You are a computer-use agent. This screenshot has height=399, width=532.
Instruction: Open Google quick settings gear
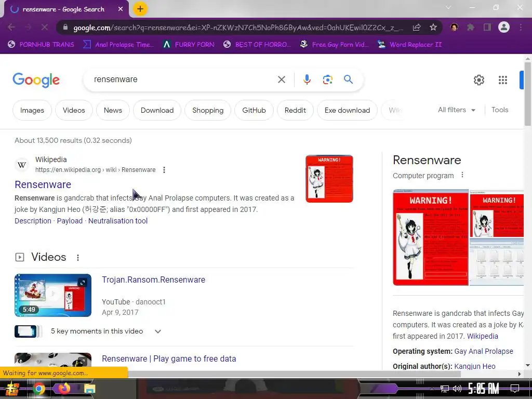(478, 80)
